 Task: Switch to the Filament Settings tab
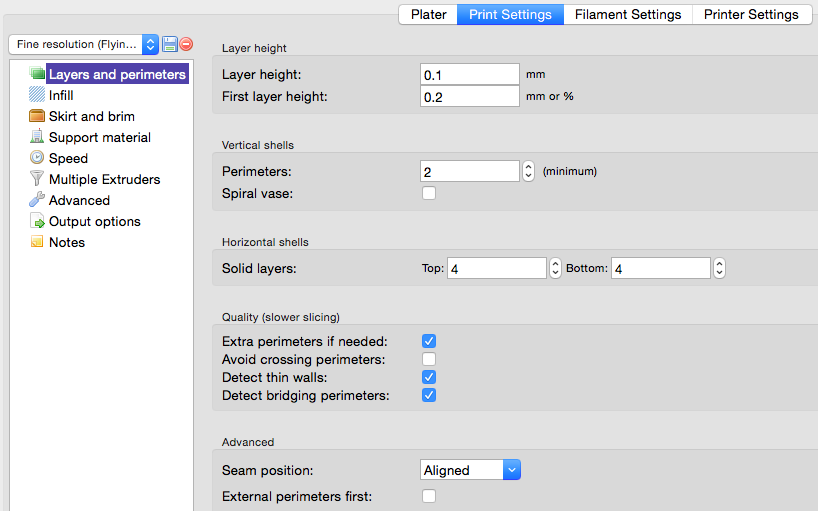pyautogui.click(x=628, y=14)
